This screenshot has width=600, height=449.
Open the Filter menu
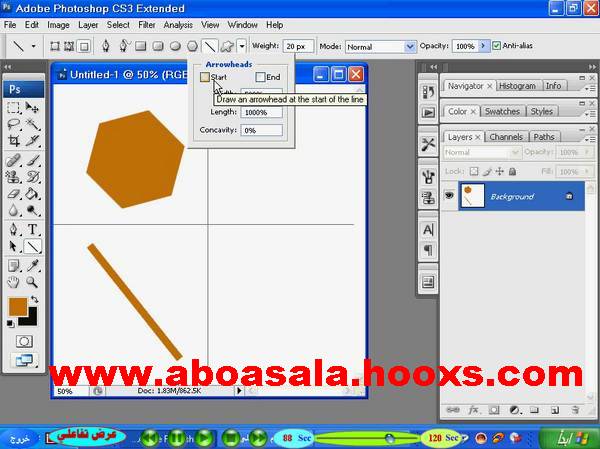click(x=147, y=25)
